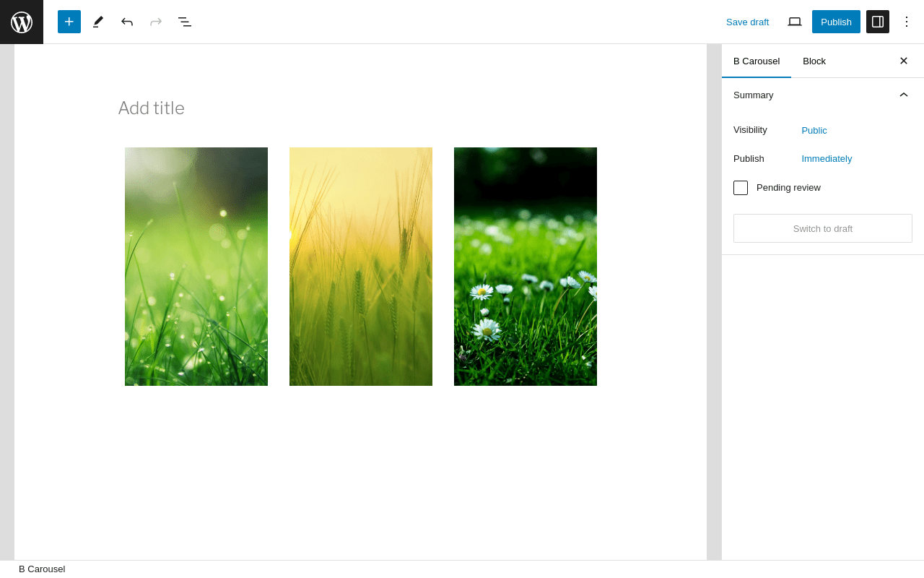924x578 pixels.
Task: Save the post as draft
Action: point(747,22)
